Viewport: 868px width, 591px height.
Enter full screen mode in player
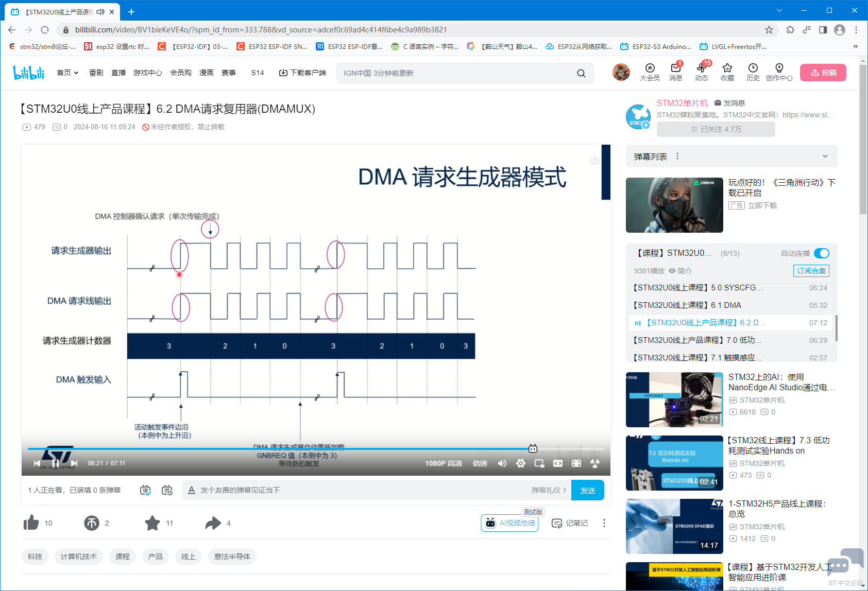coord(595,463)
